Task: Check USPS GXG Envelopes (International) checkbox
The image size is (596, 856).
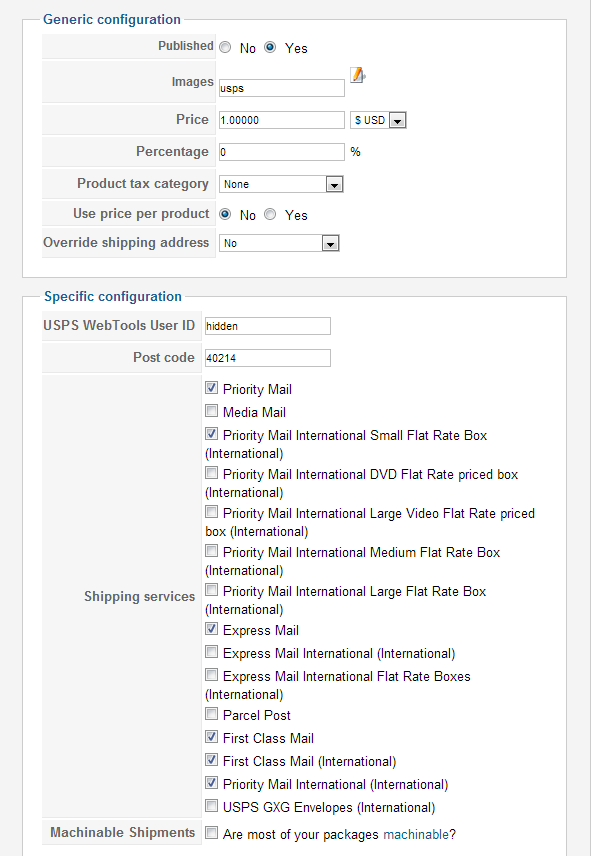Action: click(x=211, y=806)
